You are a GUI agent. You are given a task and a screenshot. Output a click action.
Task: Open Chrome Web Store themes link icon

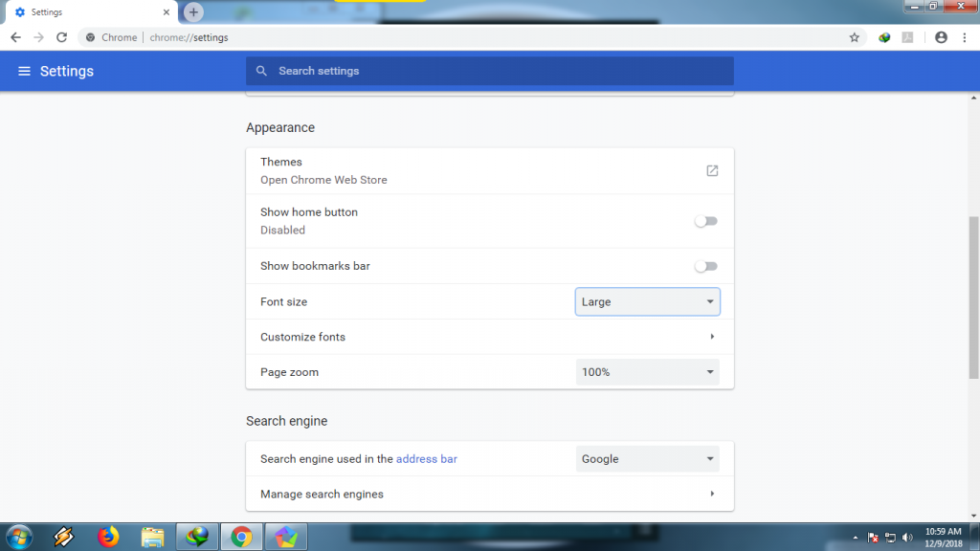pos(712,170)
